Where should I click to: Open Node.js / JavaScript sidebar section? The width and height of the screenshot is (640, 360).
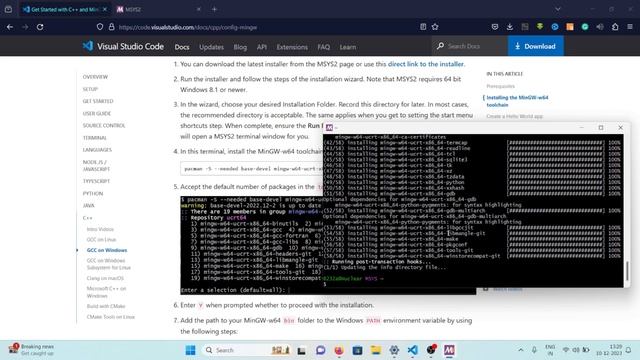pyautogui.click(x=96, y=165)
